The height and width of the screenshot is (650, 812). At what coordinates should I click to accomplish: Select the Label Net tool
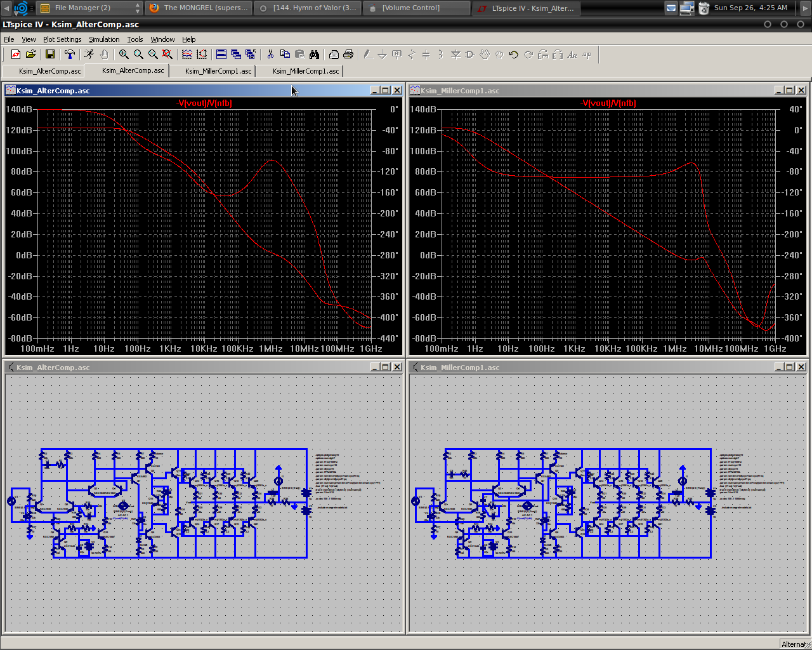pos(397,55)
